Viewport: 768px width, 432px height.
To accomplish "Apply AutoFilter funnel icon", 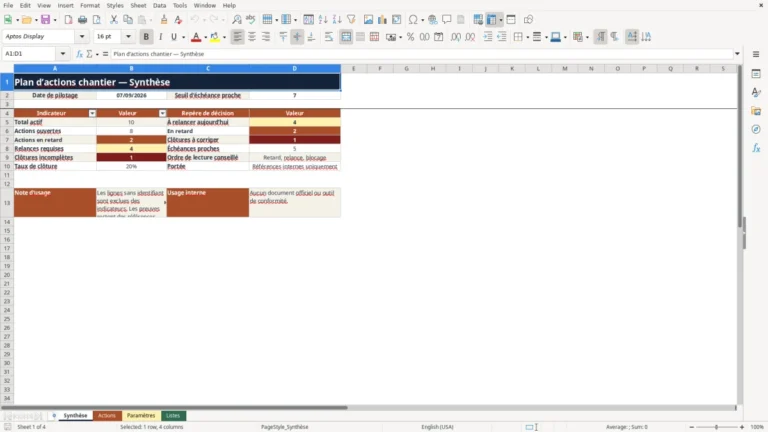I will point(351,20).
